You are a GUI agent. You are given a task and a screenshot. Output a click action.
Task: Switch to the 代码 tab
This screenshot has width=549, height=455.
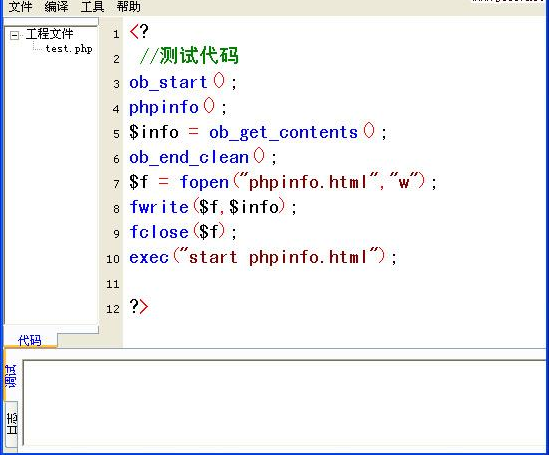(30, 340)
